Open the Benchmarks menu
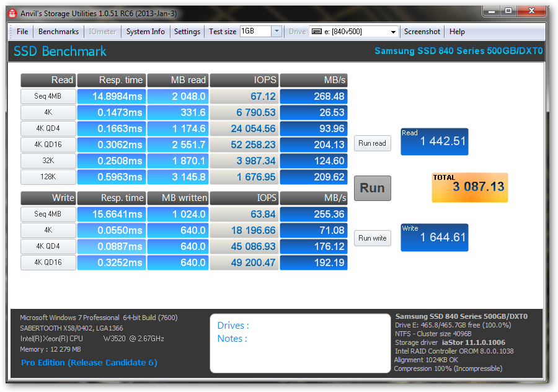Screen dimensions: 558x392 coord(59,32)
